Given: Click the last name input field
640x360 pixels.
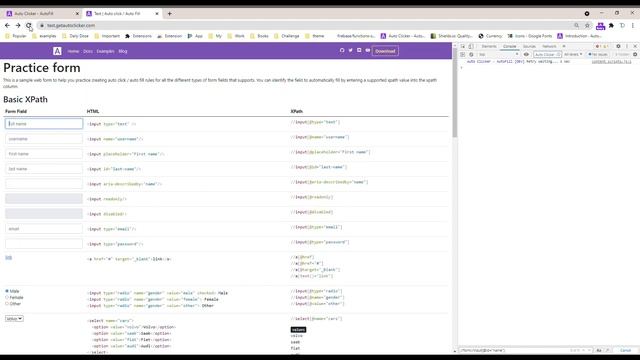Looking at the screenshot, I should click(x=44, y=169).
